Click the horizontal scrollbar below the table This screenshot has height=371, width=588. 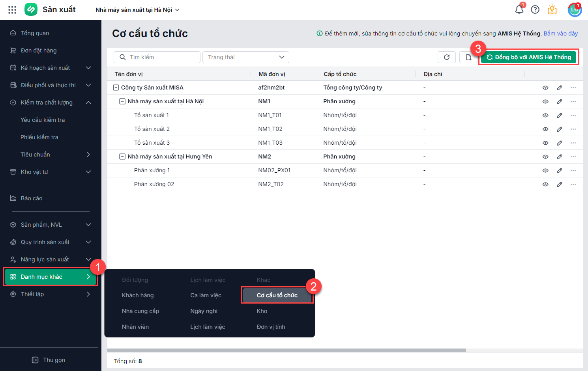tap(287, 350)
